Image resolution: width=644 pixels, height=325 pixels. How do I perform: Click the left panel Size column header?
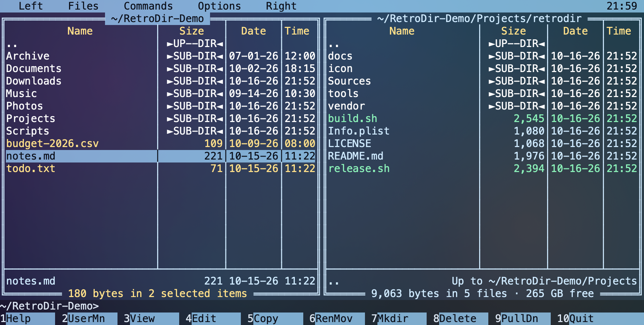pos(192,31)
